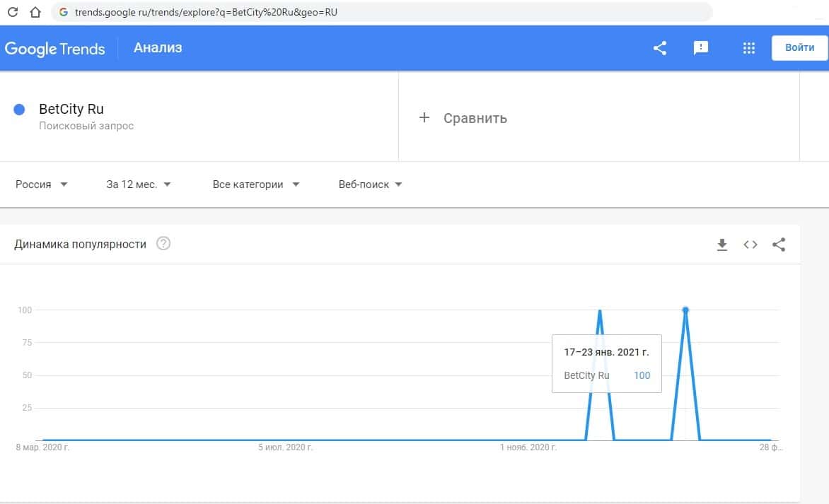The height and width of the screenshot is (504, 829).
Task: Share the popularity dynamics chart
Action: pos(779,245)
